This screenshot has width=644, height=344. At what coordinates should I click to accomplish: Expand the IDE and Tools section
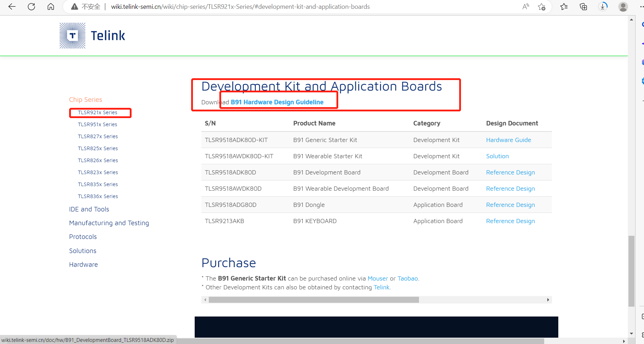(x=89, y=209)
